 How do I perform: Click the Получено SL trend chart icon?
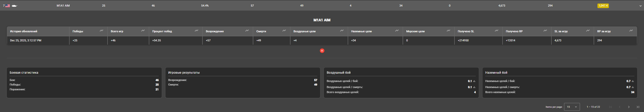496,31
